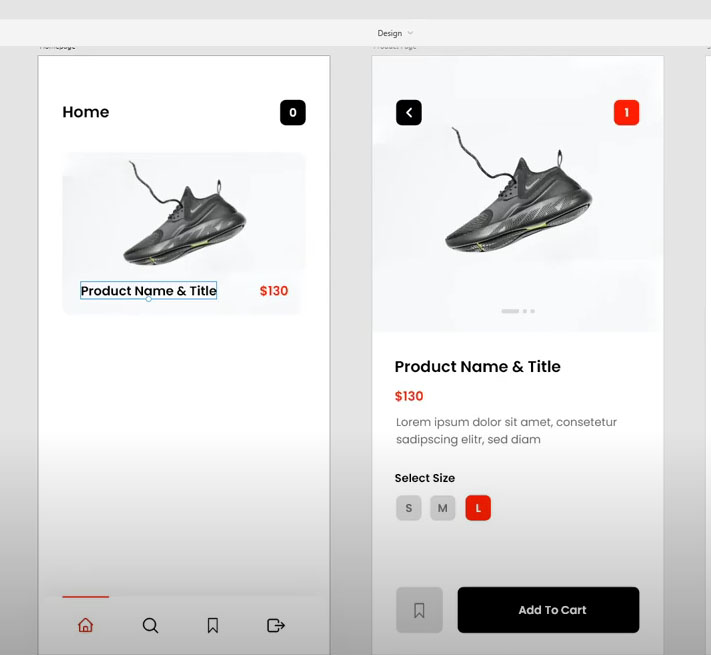Click the back arrow button on product page

409,112
